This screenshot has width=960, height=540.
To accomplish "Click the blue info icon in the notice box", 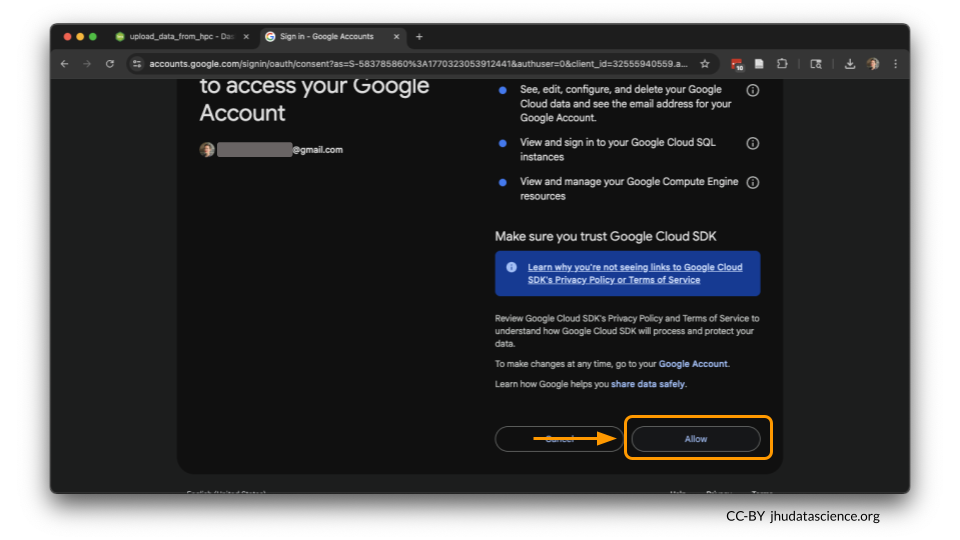I will (511, 267).
